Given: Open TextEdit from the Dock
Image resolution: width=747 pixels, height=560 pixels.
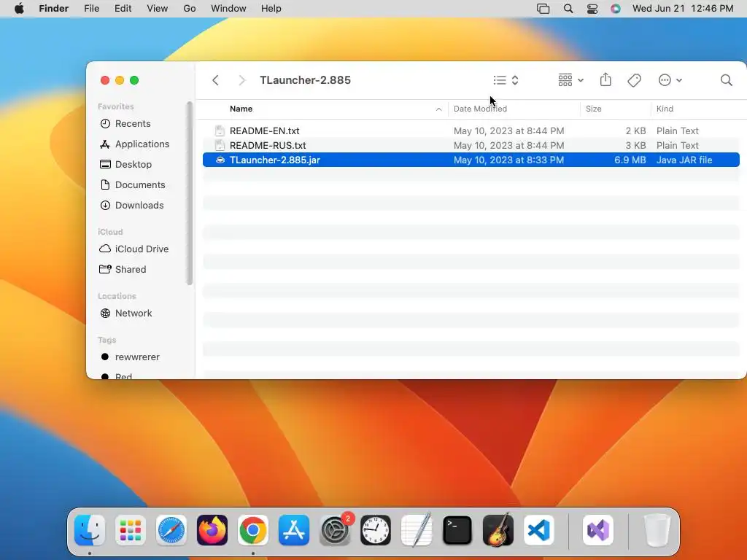Looking at the screenshot, I should point(417,530).
